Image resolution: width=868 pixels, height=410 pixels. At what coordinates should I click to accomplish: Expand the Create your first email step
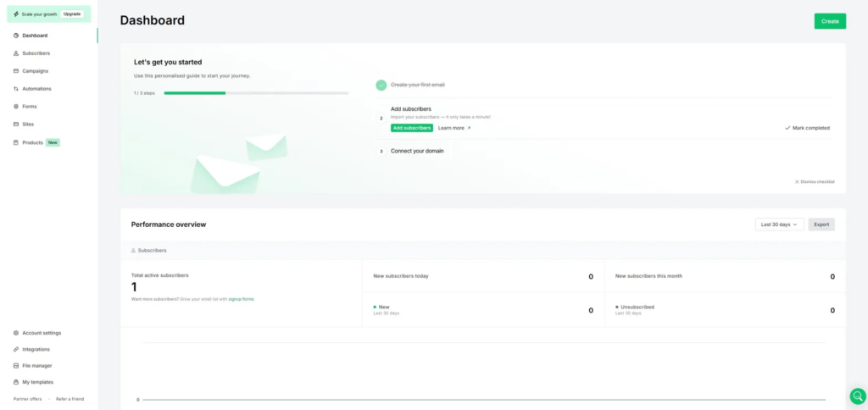coord(417,85)
